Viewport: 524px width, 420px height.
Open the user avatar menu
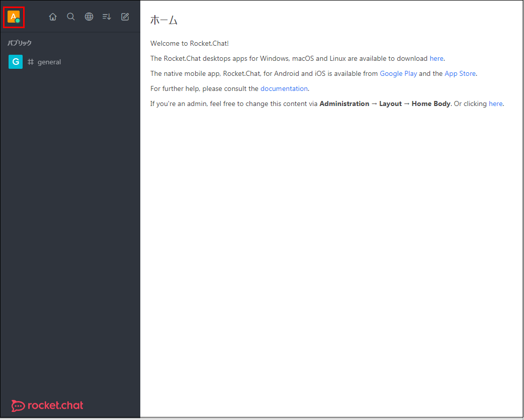click(14, 17)
